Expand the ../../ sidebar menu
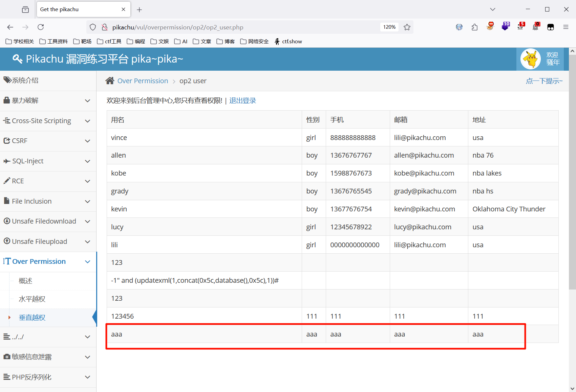The image size is (576, 392). (48, 337)
